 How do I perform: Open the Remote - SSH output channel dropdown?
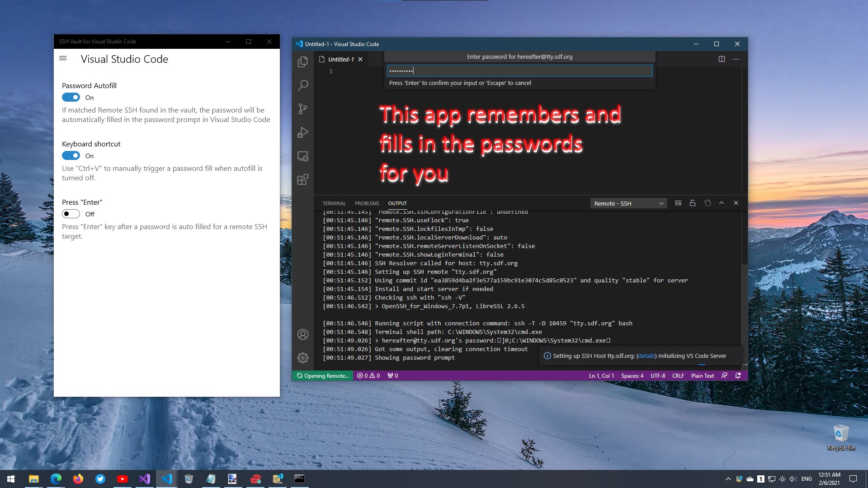pyautogui.click(x=628, y=203)
